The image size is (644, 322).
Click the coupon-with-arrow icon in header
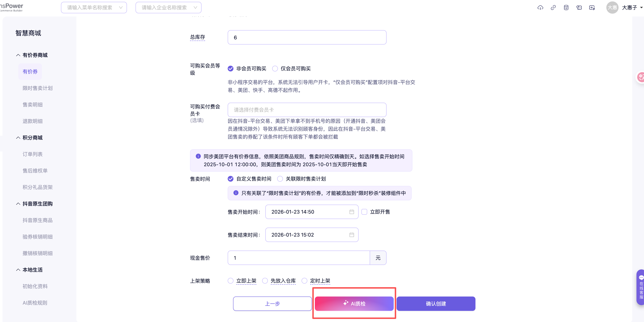pos(592,8)
